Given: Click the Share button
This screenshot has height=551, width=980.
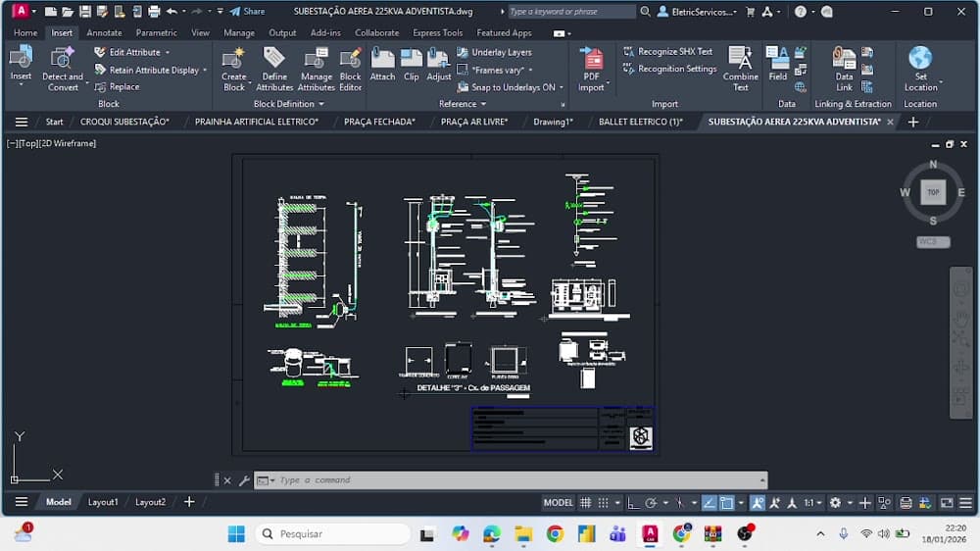Looking at the screenshot, I should pos(248,11).
